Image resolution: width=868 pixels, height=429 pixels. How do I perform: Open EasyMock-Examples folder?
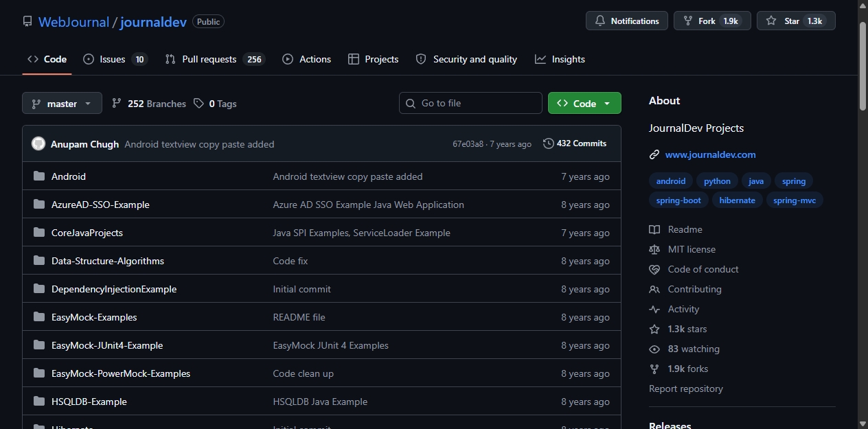[94, 317]
